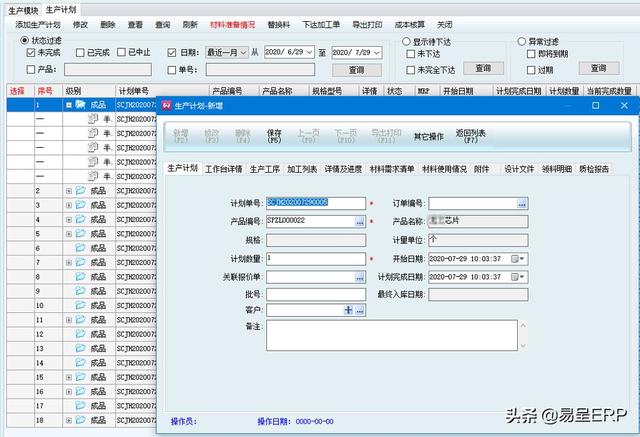
Task: Open the 材料需求清单 tab
Action: [393, 169]
